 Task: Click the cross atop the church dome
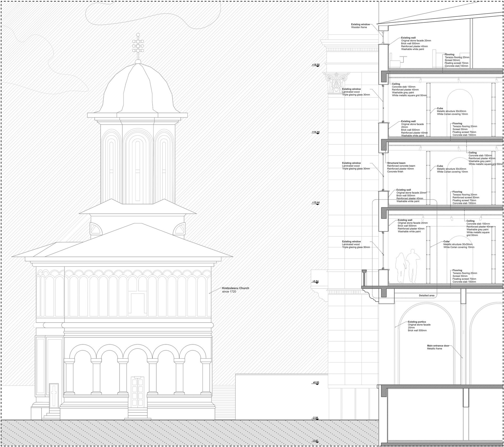point(138,45)
